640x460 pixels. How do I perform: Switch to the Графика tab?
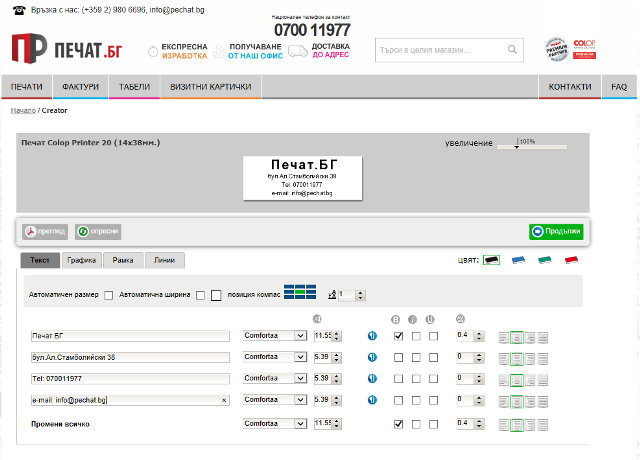[x=82, y=260]
